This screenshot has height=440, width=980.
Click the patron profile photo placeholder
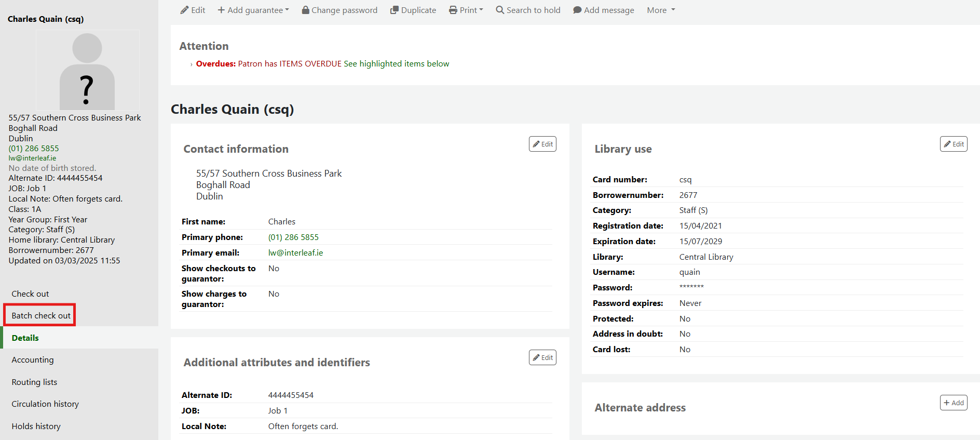[87, 71]
